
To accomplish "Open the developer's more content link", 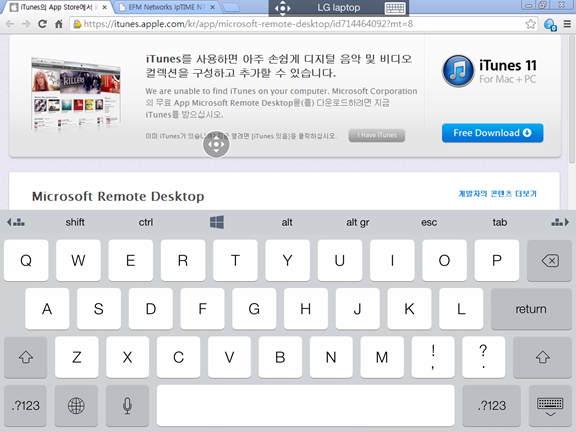I will tap(497, 194).
